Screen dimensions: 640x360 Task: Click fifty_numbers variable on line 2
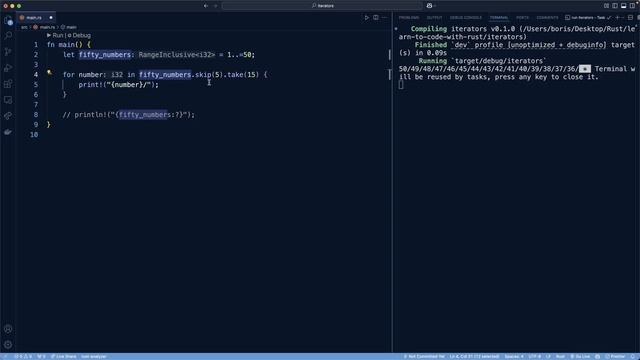[105, 55]
